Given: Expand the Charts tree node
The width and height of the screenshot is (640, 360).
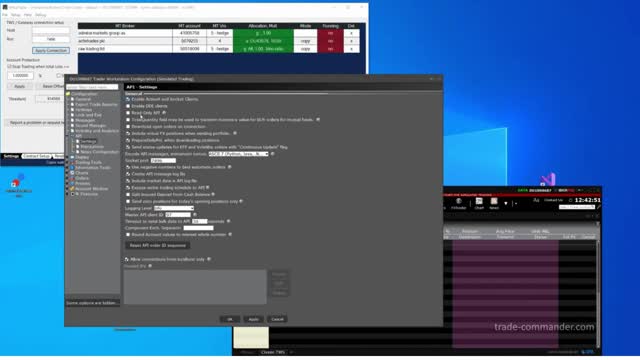Looking at the screenshot, I should point(68,173).
